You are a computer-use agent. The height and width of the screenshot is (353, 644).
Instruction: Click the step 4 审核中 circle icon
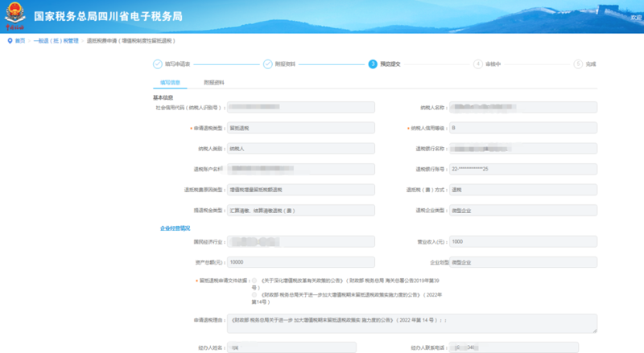click(478, 64)
